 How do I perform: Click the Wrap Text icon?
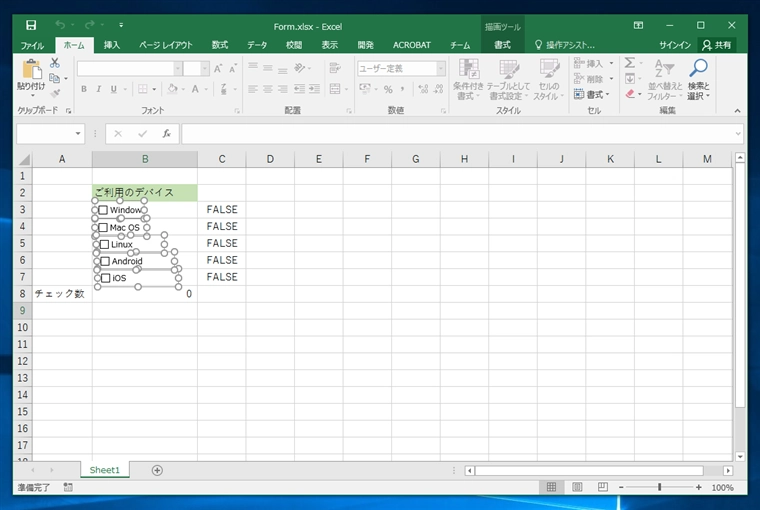(335, 68)
